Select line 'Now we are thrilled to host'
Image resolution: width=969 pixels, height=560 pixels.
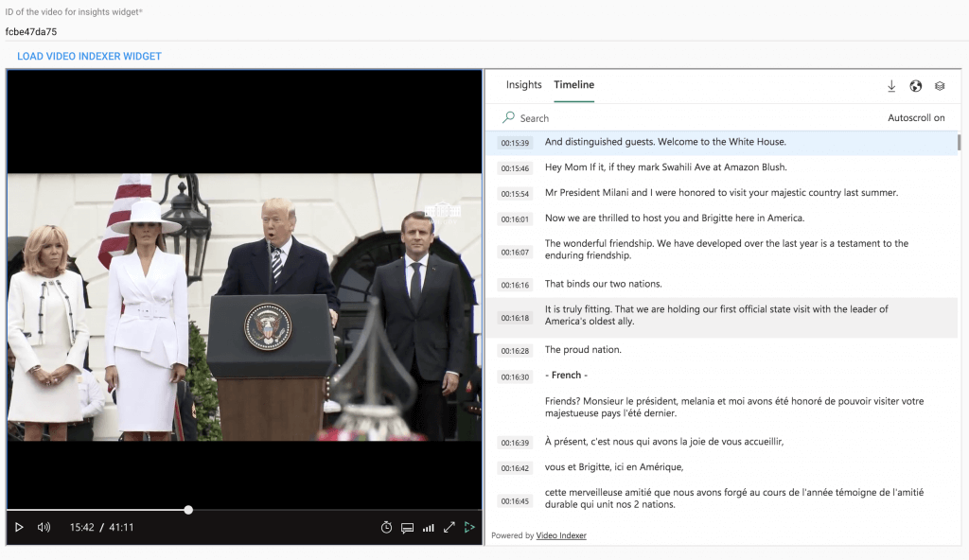click(674, 218)
